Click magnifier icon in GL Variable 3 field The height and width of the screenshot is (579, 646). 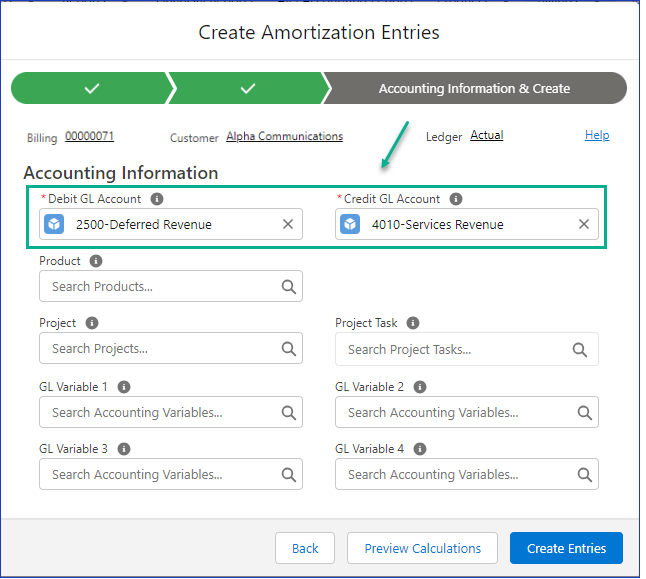289,475
